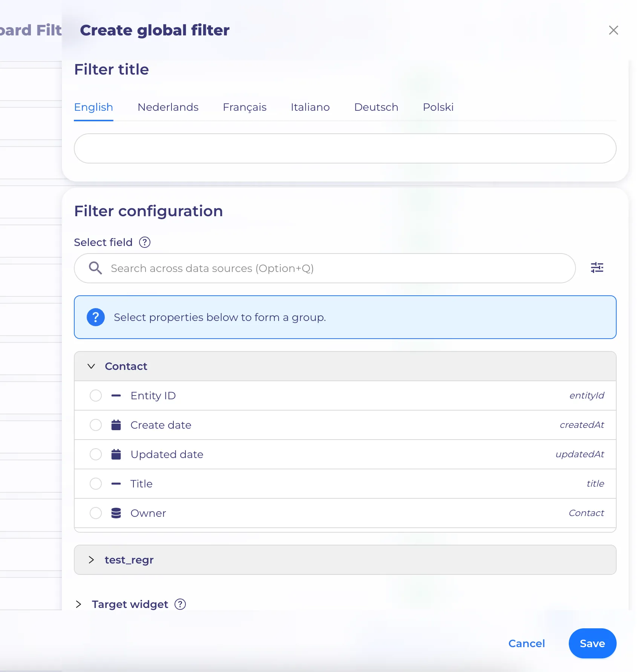Select the Owner radio button
The width and height of the screenshot is (637, 672).
tap(96, 513)
